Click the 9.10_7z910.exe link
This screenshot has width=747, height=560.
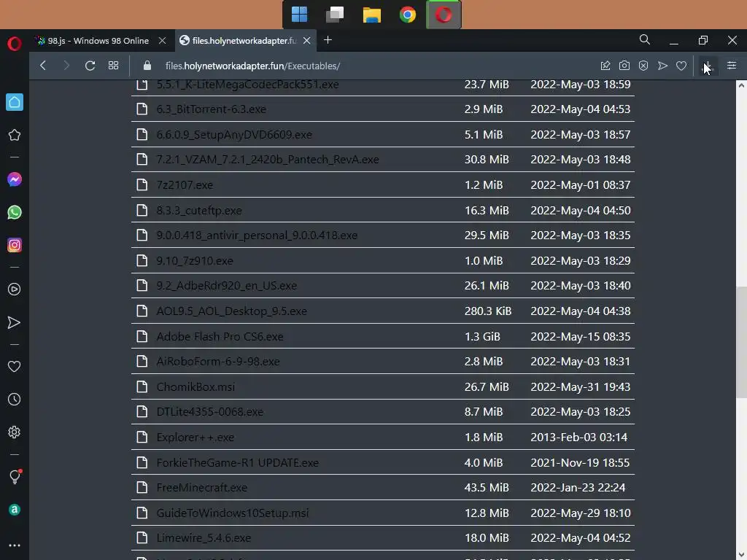pyautogui.click(x=194, y=260)
